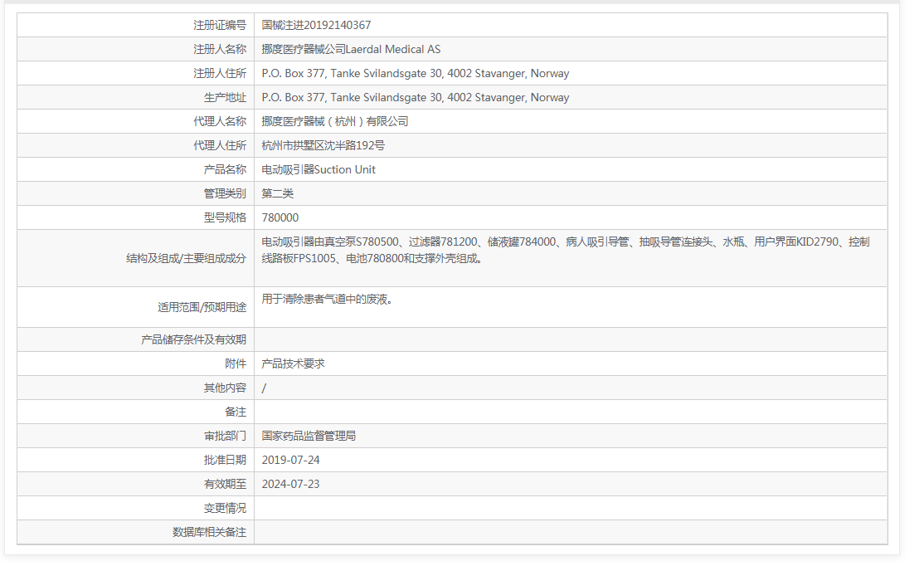Click agent address 杭州市拱墅区沈半路192号
Image resolution: width=924 pixels, height=566 pixels.
click(323, 145)
